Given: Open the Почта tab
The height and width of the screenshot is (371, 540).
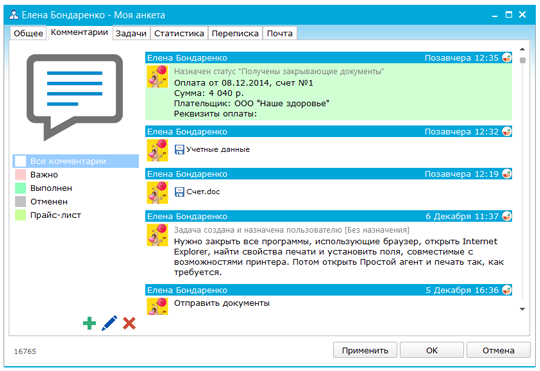Looking at the screenshot, I should tap(280, 33).
